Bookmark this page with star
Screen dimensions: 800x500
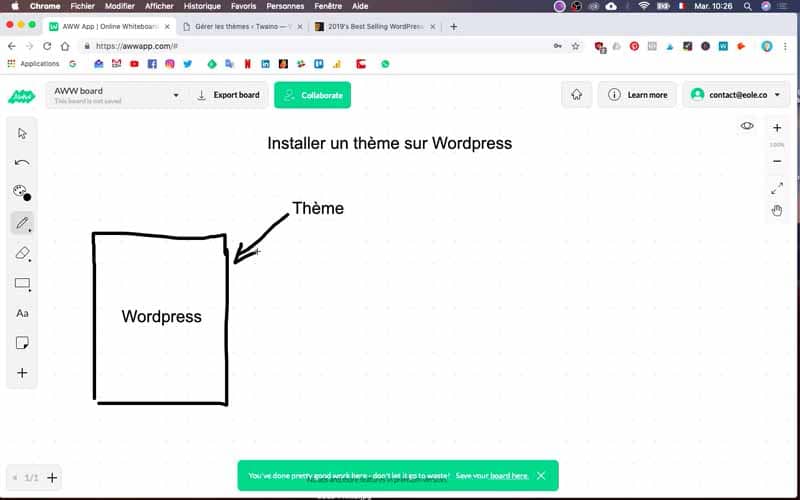coord(576,46)
